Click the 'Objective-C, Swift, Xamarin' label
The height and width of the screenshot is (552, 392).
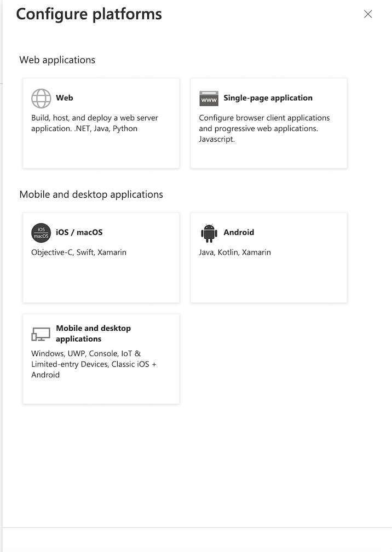[79, 252]
